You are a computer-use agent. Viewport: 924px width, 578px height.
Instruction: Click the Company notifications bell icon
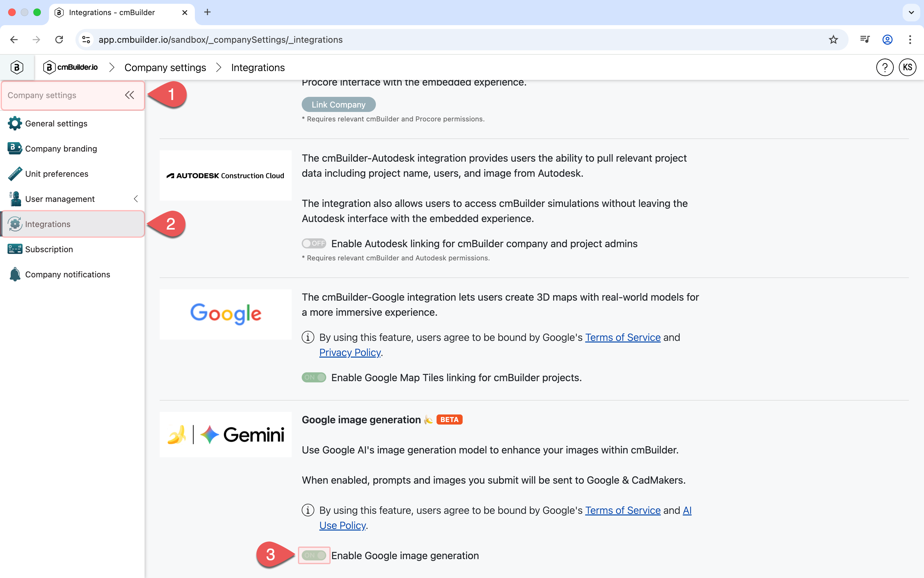pos(15,275)
